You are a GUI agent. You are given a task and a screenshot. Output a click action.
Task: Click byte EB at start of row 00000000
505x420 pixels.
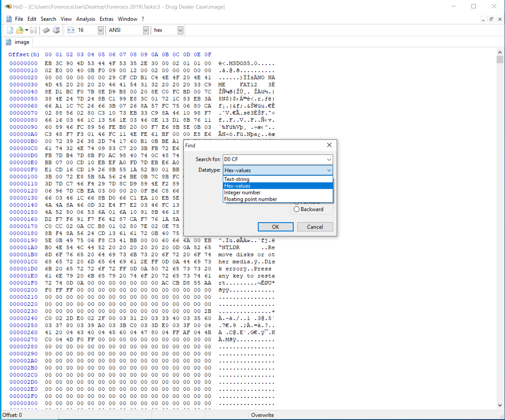point(48,64)
